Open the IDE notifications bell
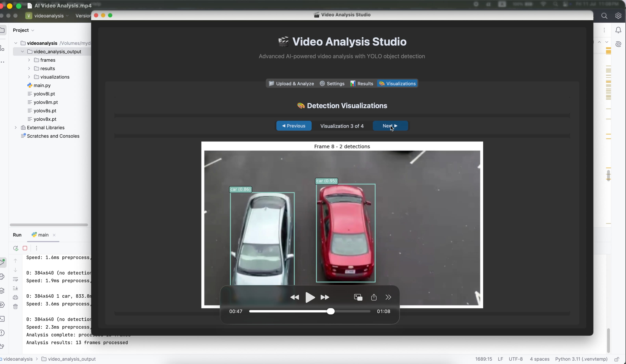This screenshot has width=626, height=364. tap(618, 30)
